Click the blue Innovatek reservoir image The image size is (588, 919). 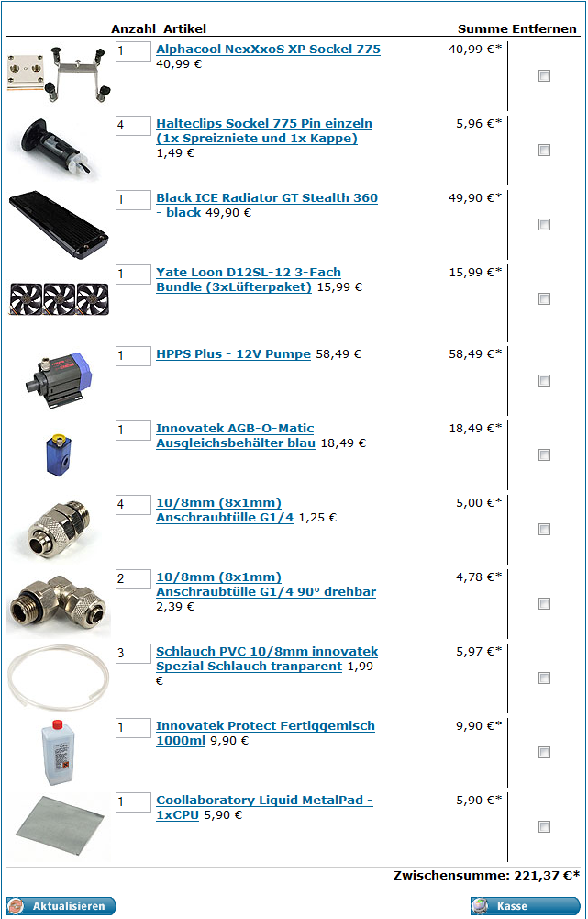(x=57, y=454)
